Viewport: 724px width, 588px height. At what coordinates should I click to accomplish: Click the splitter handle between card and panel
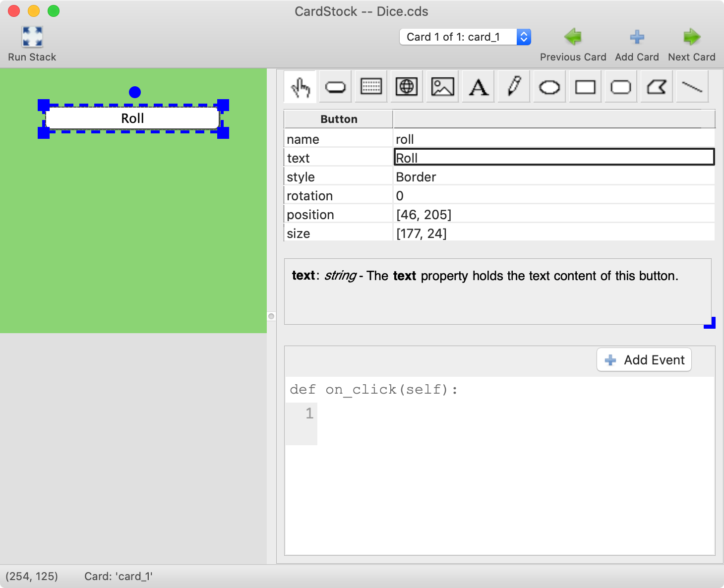[271, 316]
